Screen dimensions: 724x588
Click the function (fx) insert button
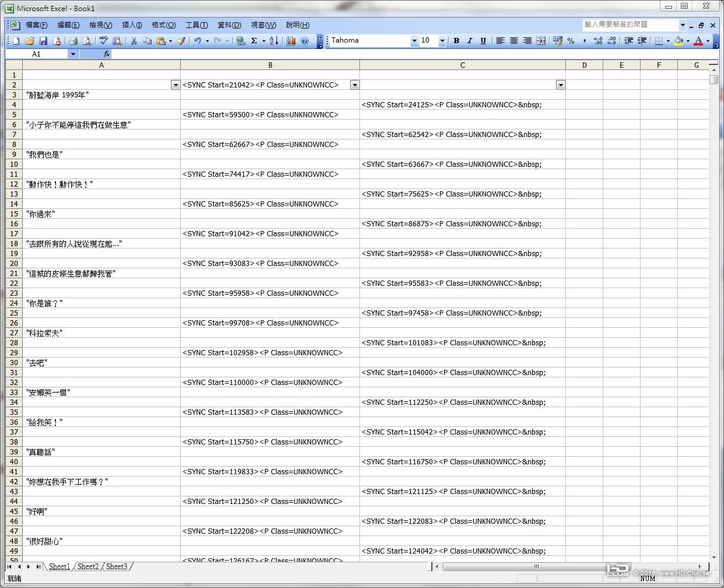tap(107, 54)
